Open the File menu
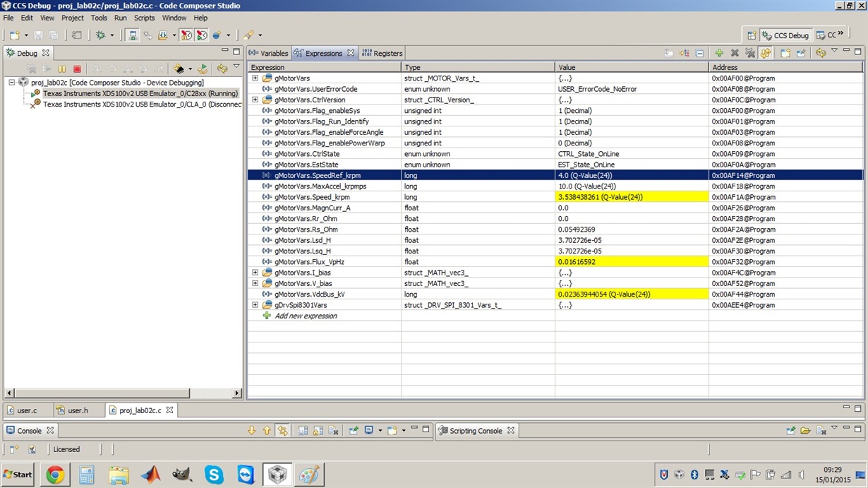 click(x=8, y=18)
